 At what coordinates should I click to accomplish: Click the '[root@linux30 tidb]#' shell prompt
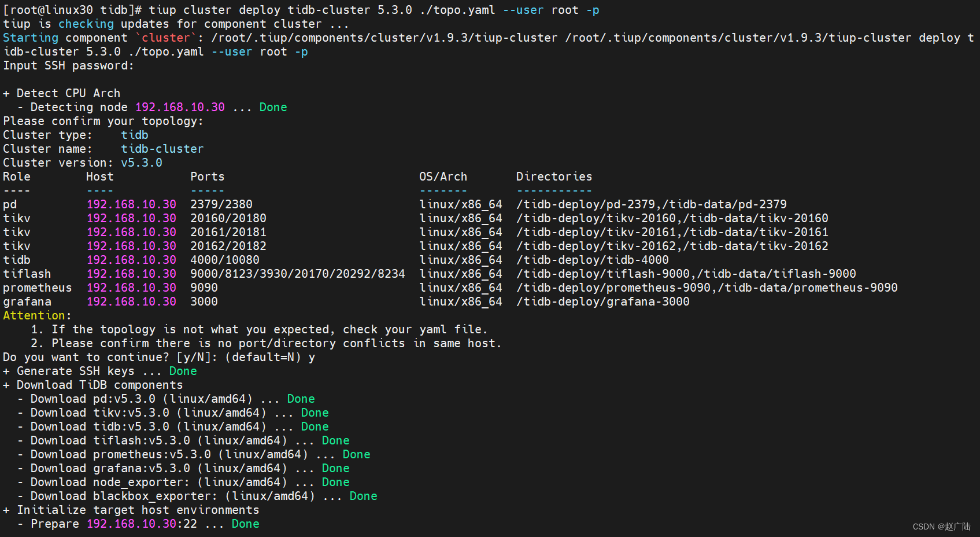pyautogui.click(x=72, y=10)
